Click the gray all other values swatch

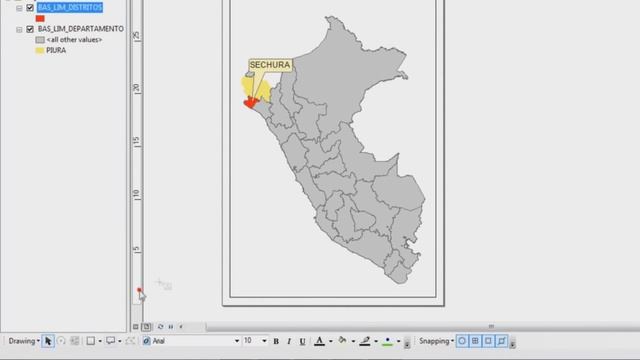(40, 40)
